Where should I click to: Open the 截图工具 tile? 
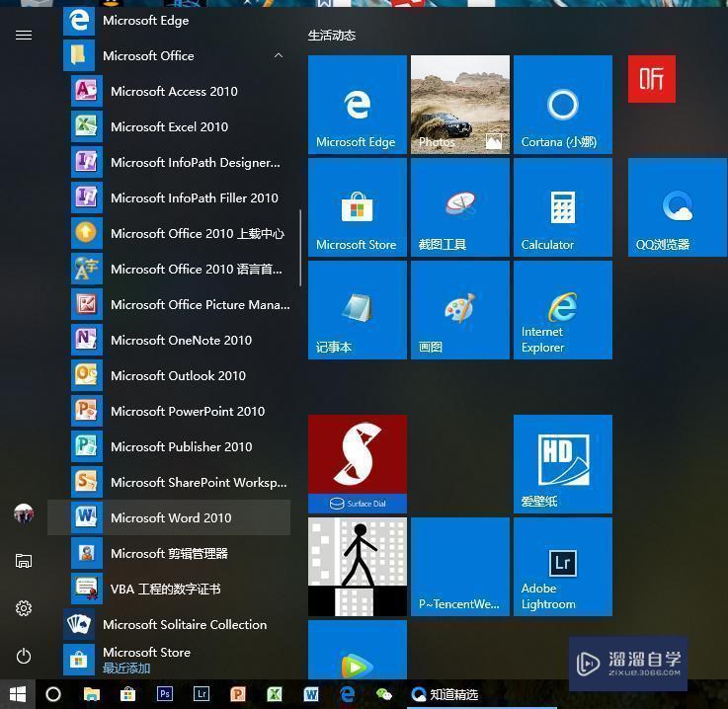pos(460,207)
